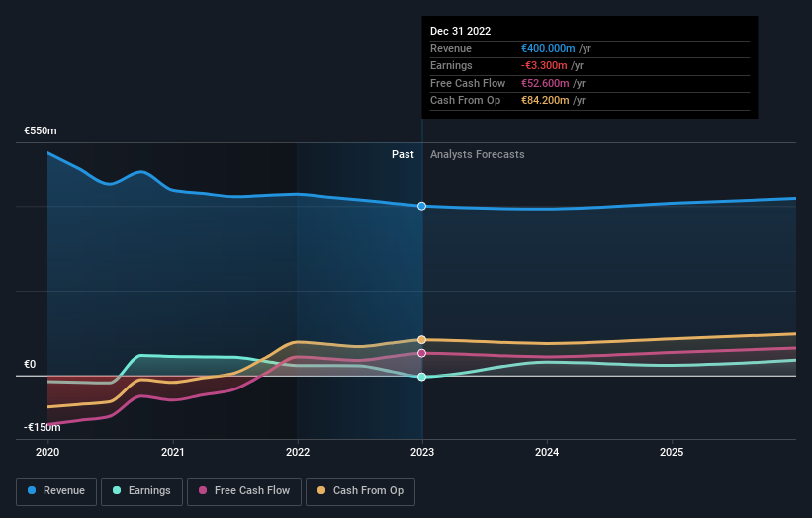
Task: Click the Earnings row label in tooltip
Action: pyautogui.click(x=451, y=65)
